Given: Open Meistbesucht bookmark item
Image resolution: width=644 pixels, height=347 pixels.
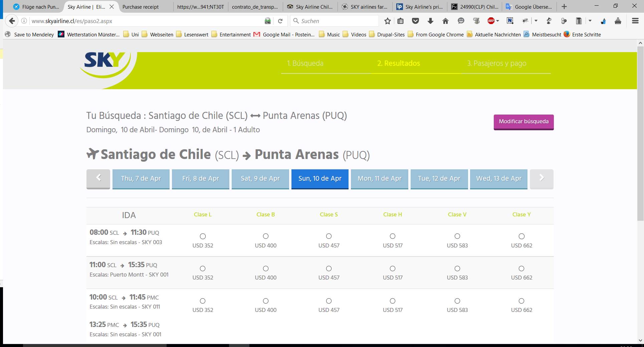Looking at the screenshot, I should 542,34.
